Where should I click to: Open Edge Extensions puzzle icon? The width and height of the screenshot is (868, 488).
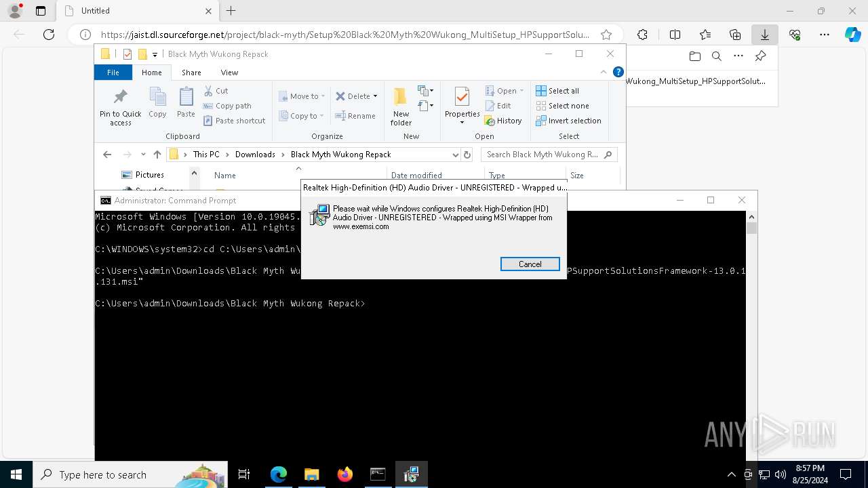(x=642, y=35)
